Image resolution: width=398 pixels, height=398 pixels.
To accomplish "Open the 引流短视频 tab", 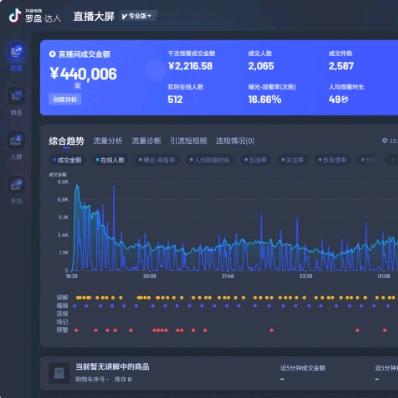I will point(188,141).
